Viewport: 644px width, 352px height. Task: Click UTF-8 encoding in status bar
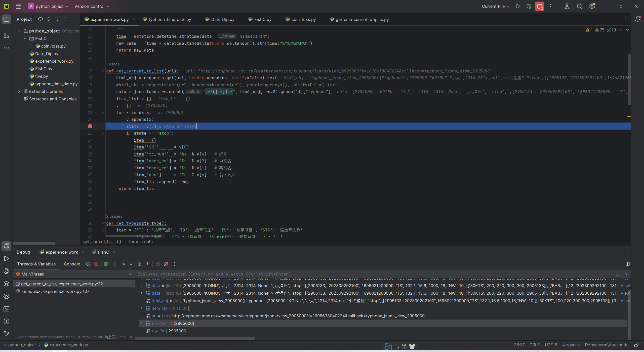pos(551,345)
